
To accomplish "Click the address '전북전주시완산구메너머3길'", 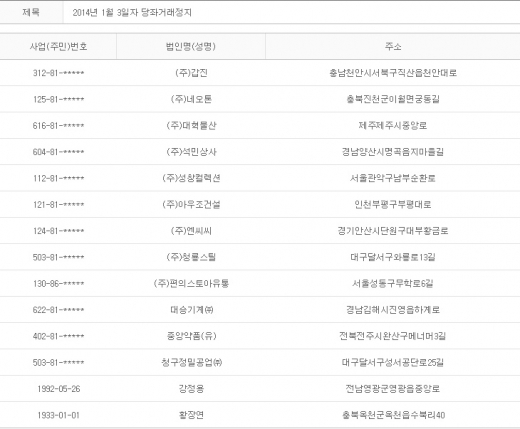I will (393, 336).
